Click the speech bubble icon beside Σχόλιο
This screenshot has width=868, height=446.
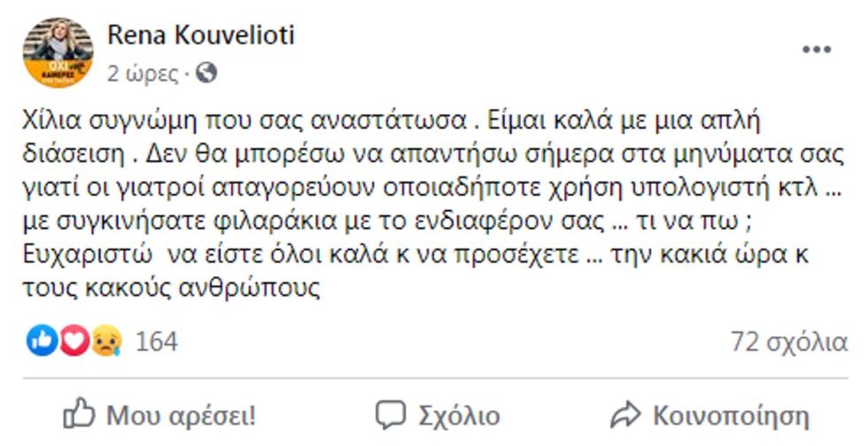(391, 414)
